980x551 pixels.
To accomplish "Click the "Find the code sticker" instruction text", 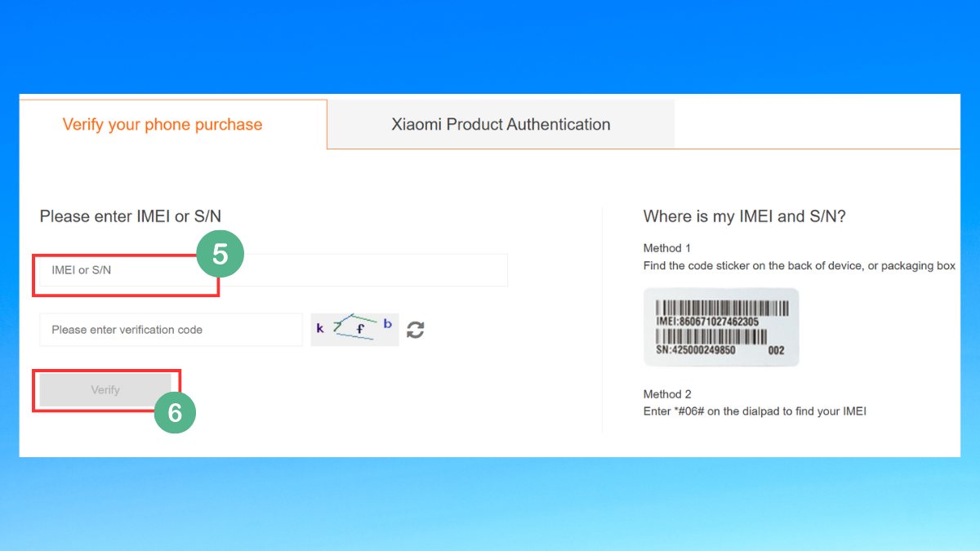I will click(799, 266).
